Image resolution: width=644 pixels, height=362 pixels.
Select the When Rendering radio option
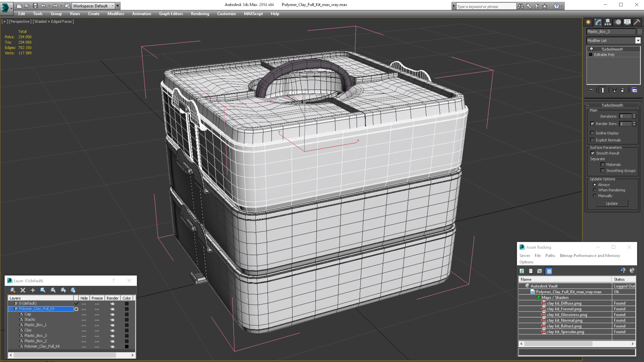595,190
